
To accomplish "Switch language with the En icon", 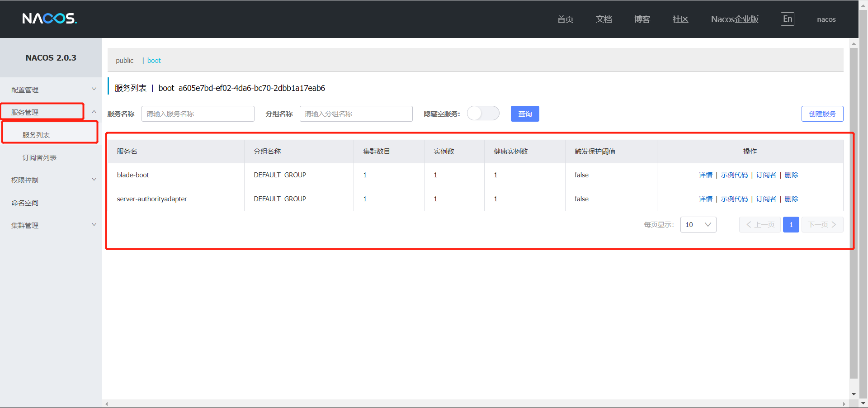I will tap(788, 19).
